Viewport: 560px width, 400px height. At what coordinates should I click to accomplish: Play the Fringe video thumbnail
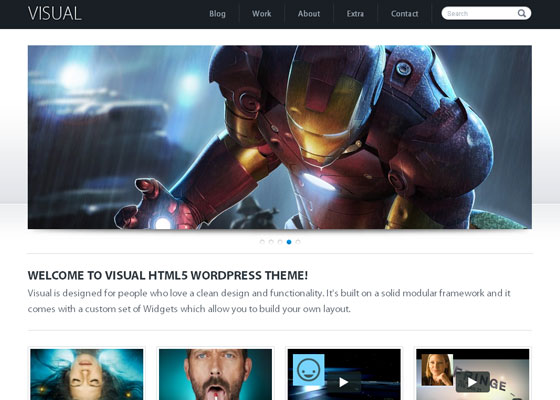pos(472,382)
